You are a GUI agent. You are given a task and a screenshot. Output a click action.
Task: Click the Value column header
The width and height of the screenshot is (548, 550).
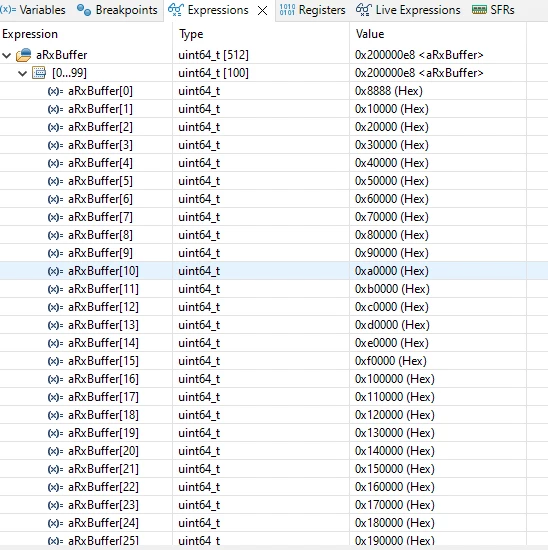point(370,34)
